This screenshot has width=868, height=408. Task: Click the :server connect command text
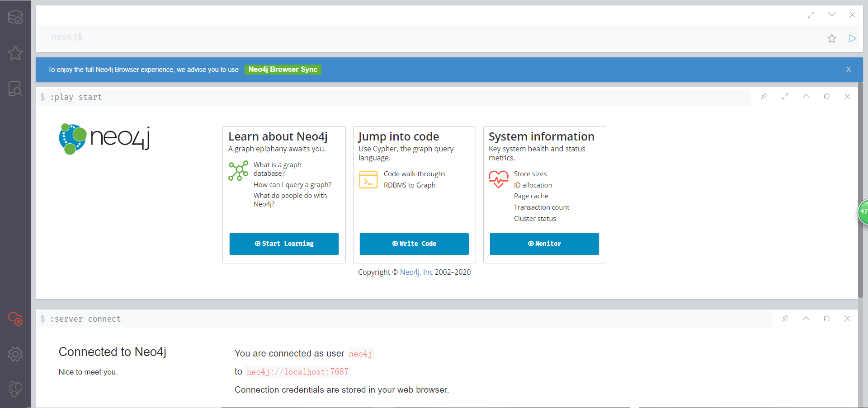click(85, 319)
